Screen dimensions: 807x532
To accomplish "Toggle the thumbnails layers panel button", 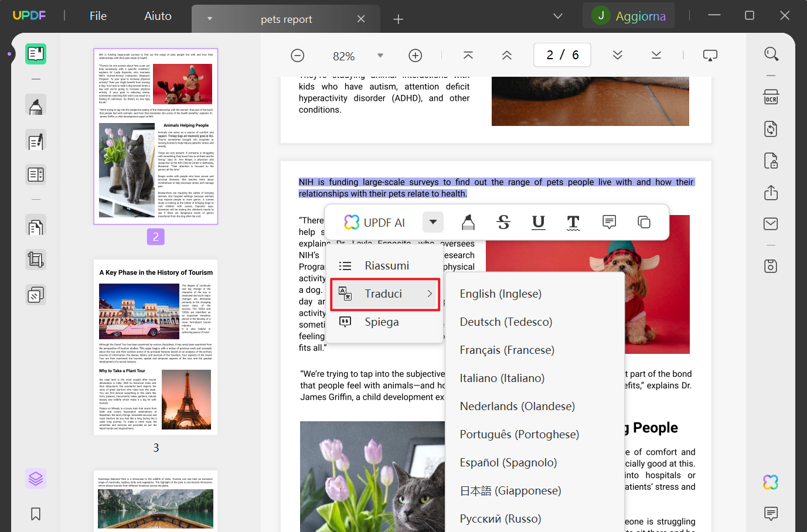I will pyautogui.click(x=36, y=479).
